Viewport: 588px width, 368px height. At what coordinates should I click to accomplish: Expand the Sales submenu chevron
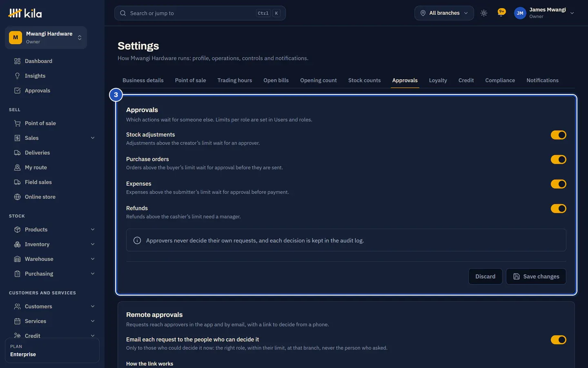pyautogui.click(x=93, y=138)
